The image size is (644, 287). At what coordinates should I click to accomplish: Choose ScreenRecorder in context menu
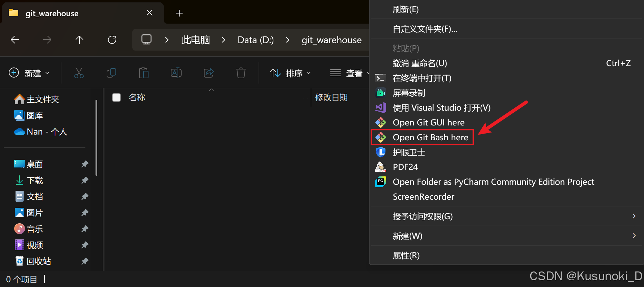(x=507, y=197)
